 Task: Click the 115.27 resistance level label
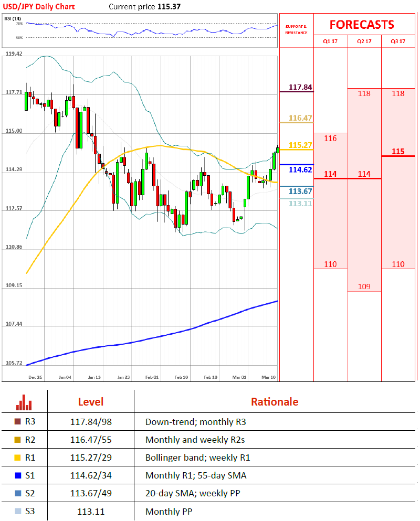(300, 145)
